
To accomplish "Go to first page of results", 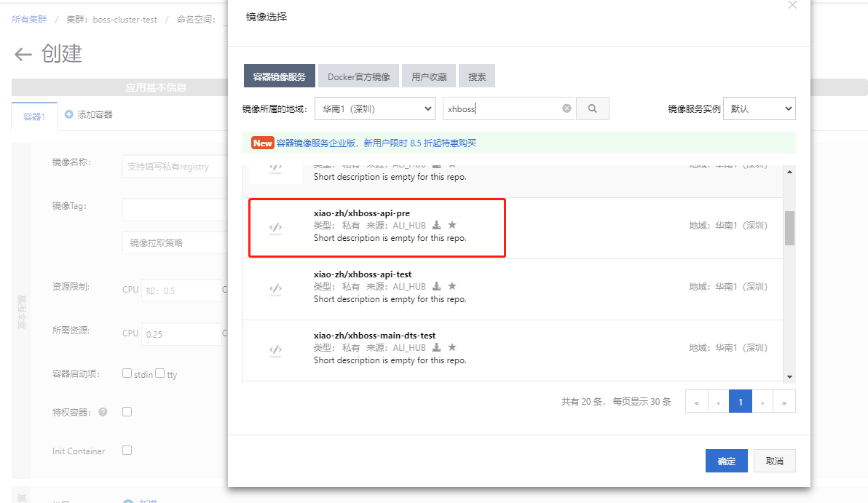I will pos(696,402).
